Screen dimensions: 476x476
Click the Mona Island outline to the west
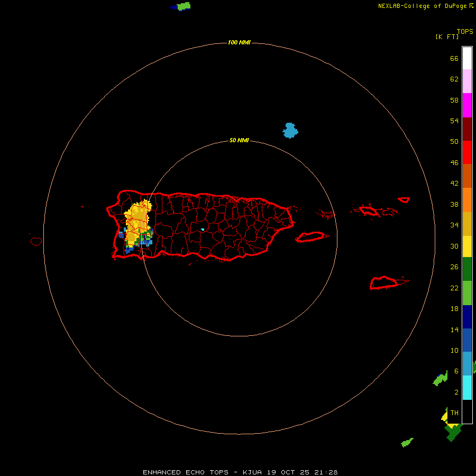point(36,241)
